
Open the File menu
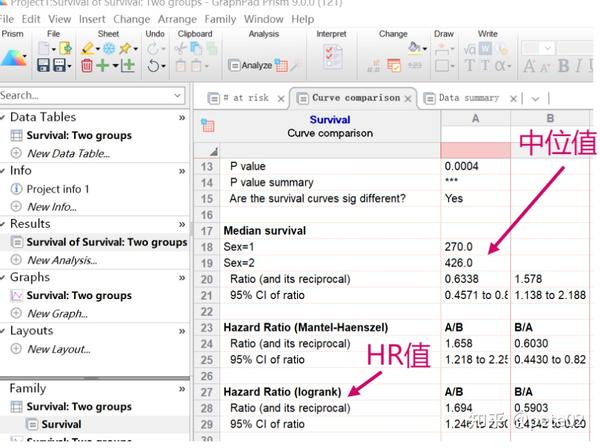tap(7, 19)
